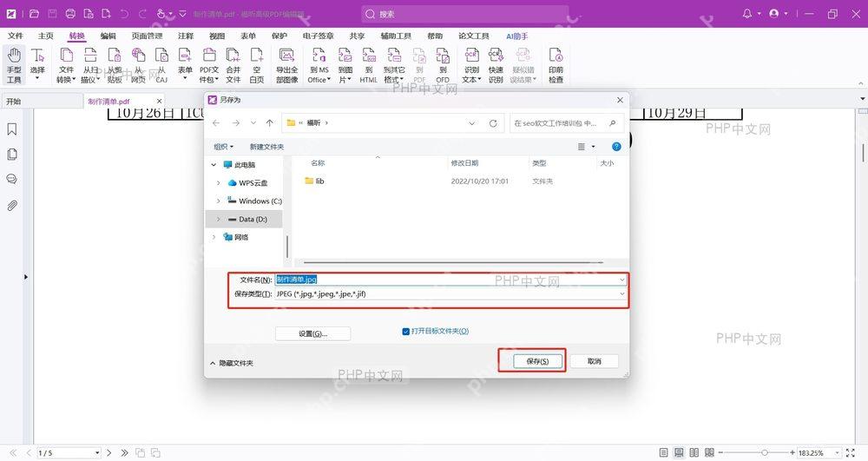This screenshot has height=461, width=868.
Task: Jump to last page in status bar
Action: [124, 452]
